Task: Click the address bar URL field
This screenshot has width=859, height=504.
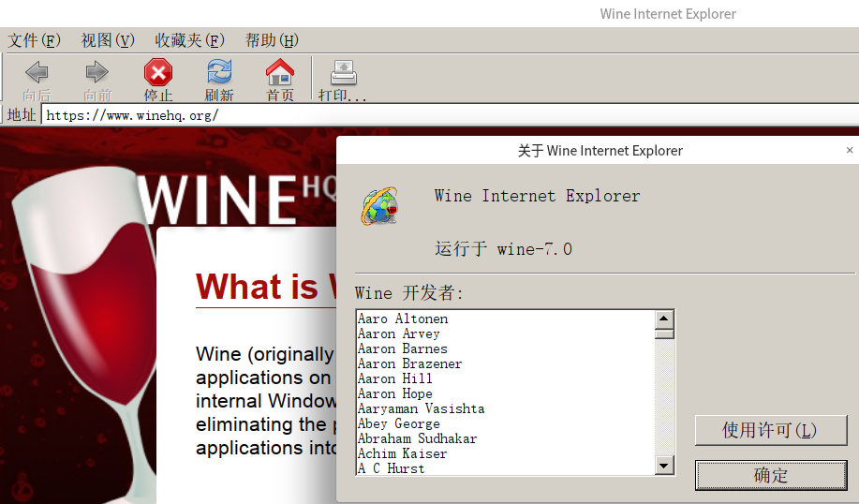Action: (451, 115)
